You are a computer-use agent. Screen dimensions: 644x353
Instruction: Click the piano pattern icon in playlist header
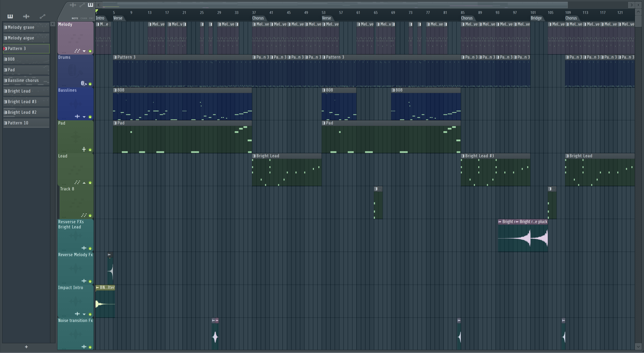90,5
